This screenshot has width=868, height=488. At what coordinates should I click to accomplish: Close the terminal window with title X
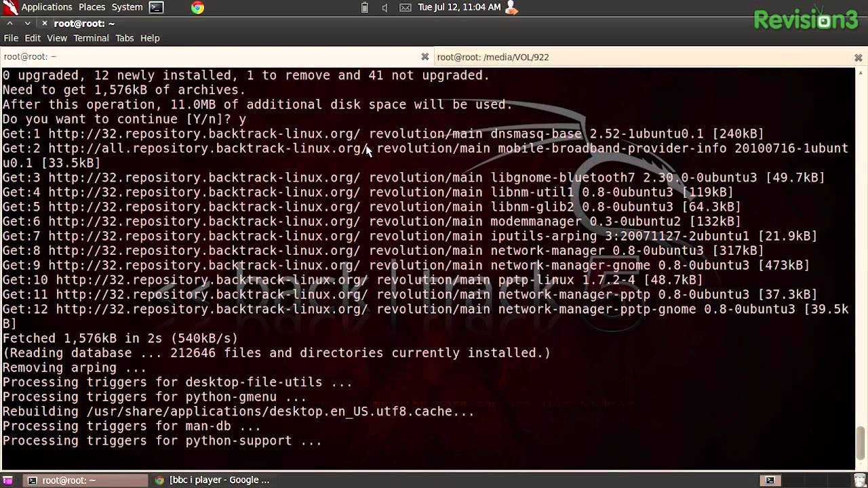coord(45,23)
